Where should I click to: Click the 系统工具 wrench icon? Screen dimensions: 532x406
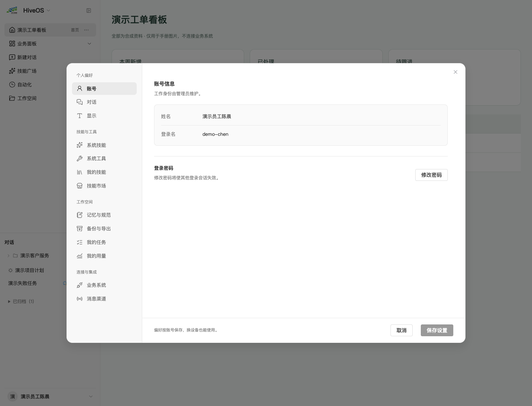coord(79,159)
